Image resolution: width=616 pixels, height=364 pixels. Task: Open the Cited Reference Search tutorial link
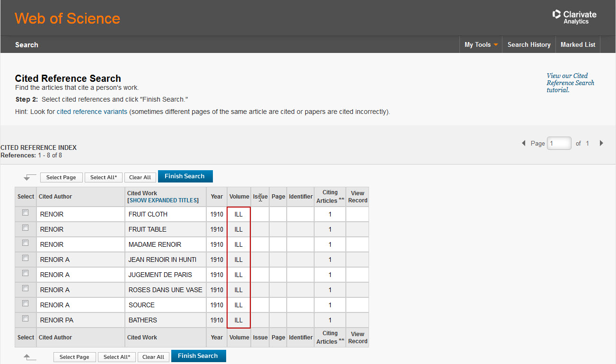pos(570,83)
